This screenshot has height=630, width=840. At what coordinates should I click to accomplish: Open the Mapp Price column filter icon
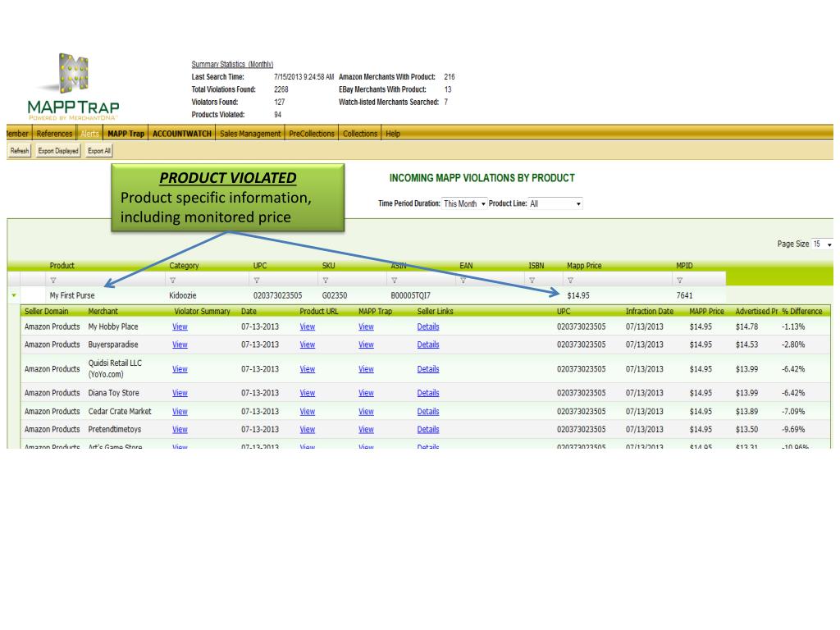(571, 281)
